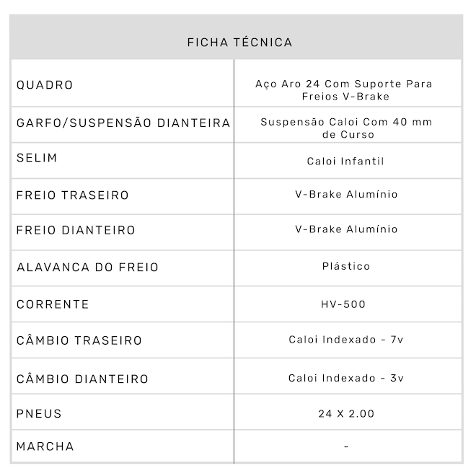476x476 pixels.
Task: Click the FICHA TÉCNICA table header
Action: pos(239,43)
